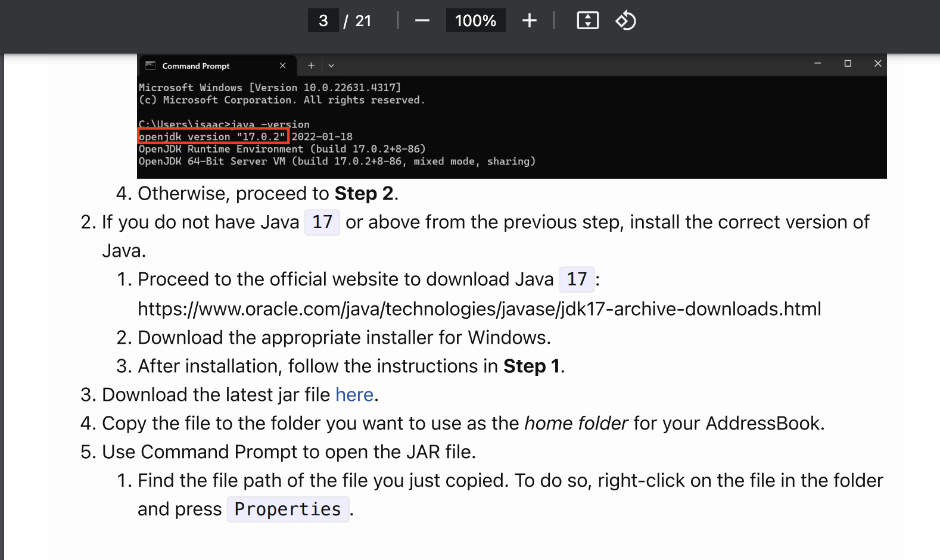Zoom in with the plus button
The height and width of the screenshot is (560, 940).
point(529,21)
